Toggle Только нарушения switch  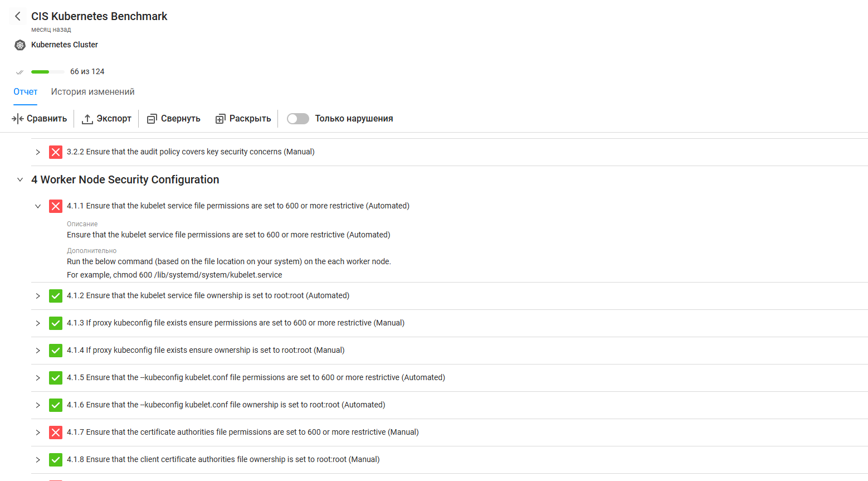[x=298, y=119]
